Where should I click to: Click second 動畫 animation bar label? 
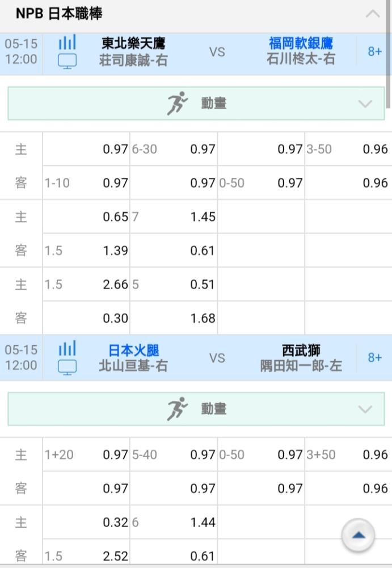tap(214, 410)
